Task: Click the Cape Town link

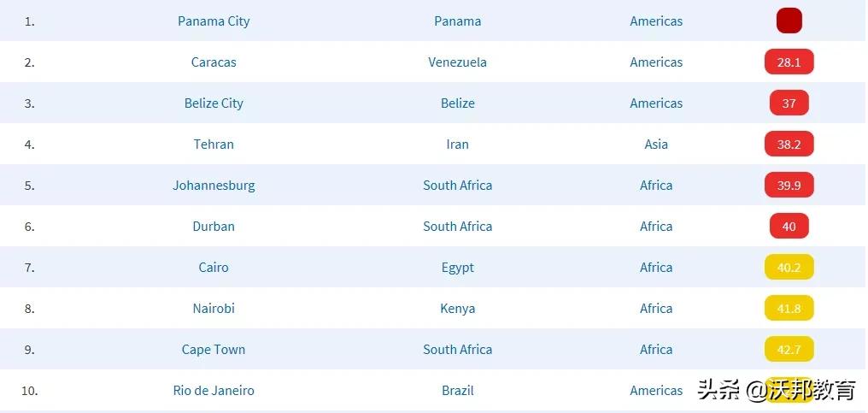Action: click(214, 350)
